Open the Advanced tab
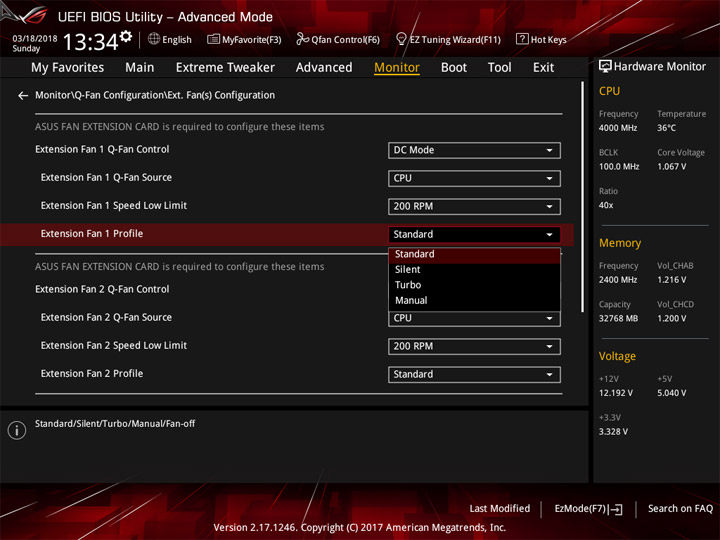The height and width of the screenshot is (540, 720). point(324,68)
